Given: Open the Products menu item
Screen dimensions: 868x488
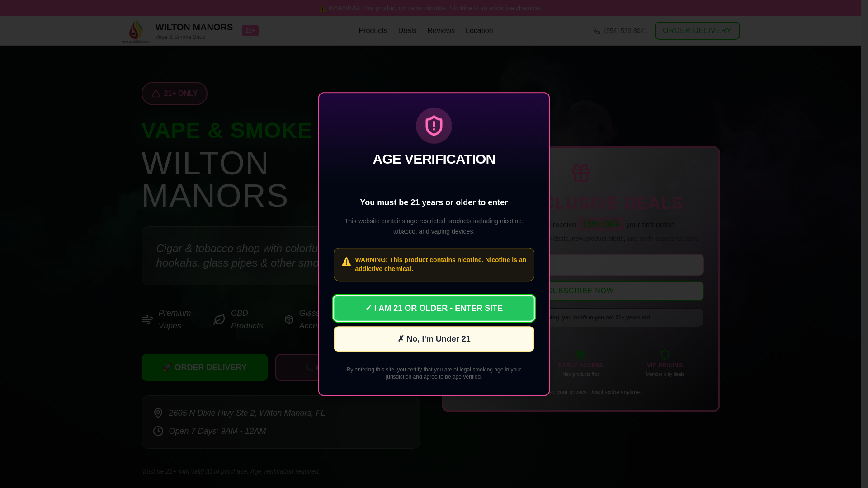Looking at the screenshot, I should pos(373,31).
